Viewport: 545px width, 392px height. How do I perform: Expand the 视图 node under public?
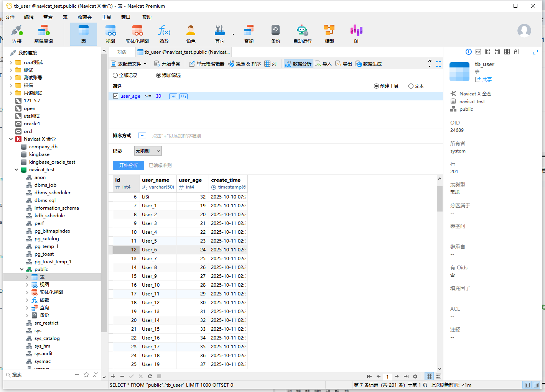(x=27, y=285)
